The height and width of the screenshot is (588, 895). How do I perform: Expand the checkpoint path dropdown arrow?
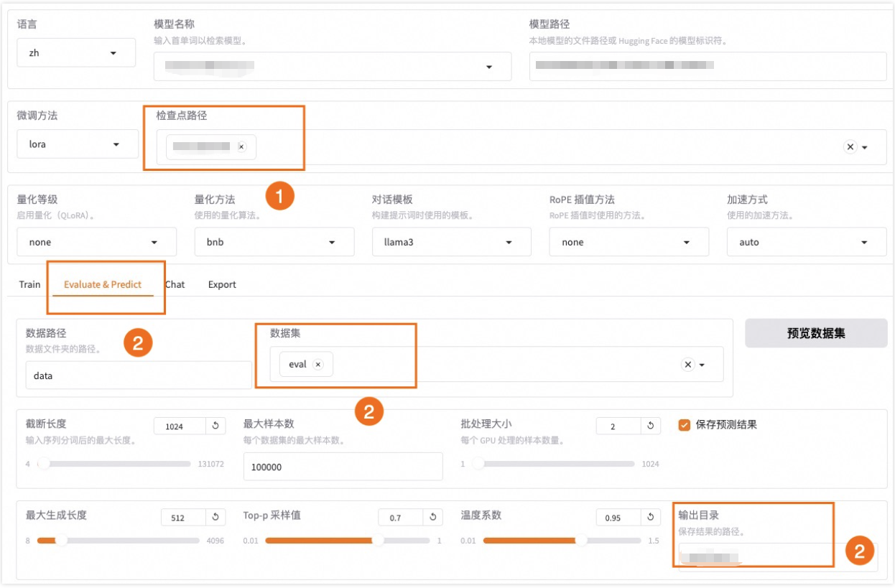[865, 147]
